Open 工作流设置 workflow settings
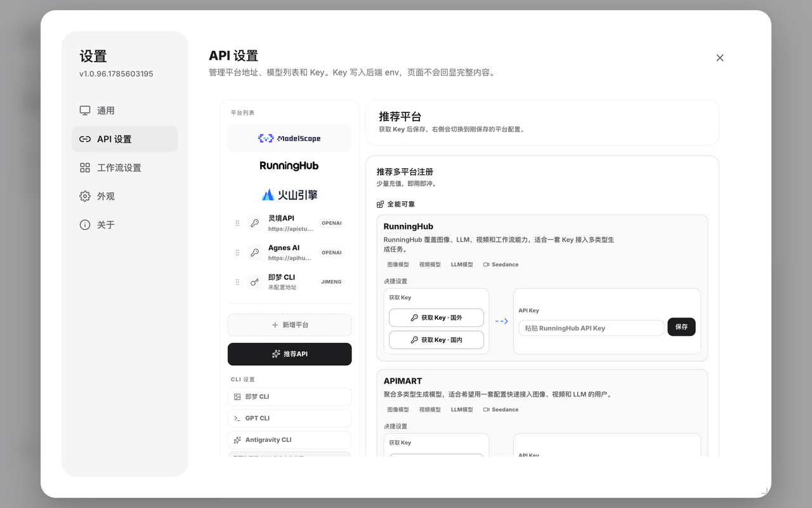Screen dimensions: 812x508 [124, 168]
